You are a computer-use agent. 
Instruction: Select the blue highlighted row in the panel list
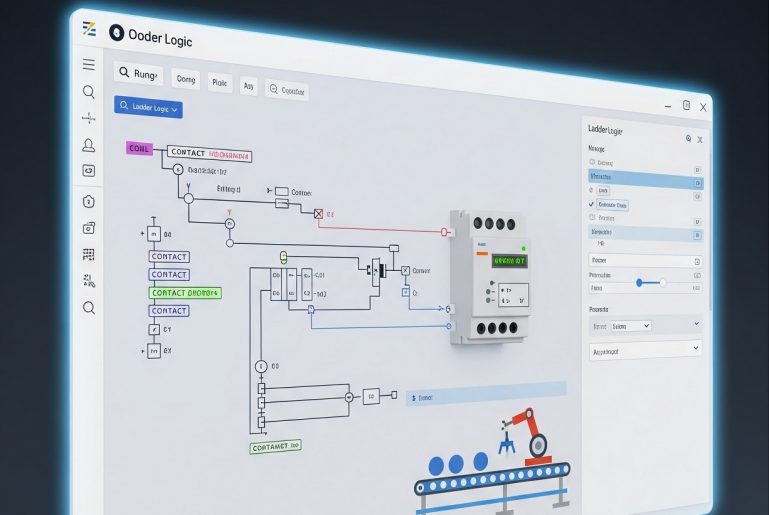click(x=645, y=179)
